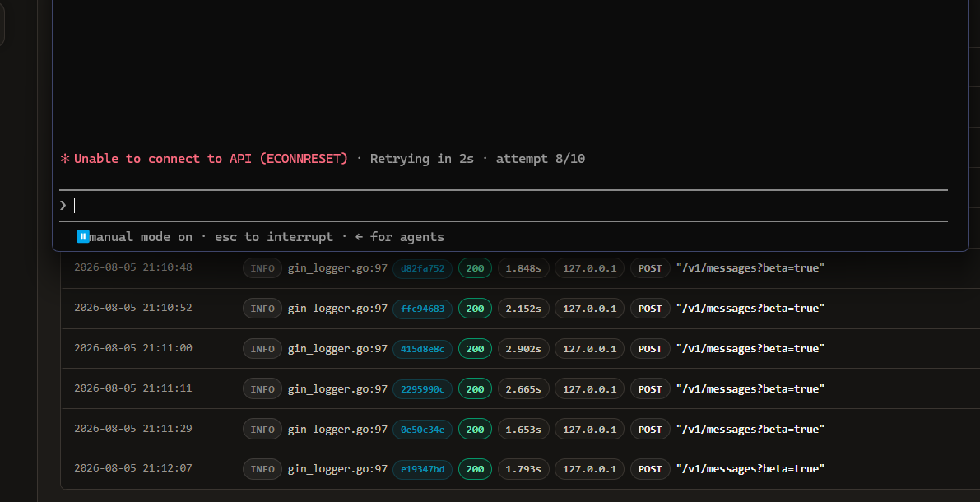The image size is (980, 502).
Task: Click 'esc to interrupt' hint text
Action: [x=274, y=237]
